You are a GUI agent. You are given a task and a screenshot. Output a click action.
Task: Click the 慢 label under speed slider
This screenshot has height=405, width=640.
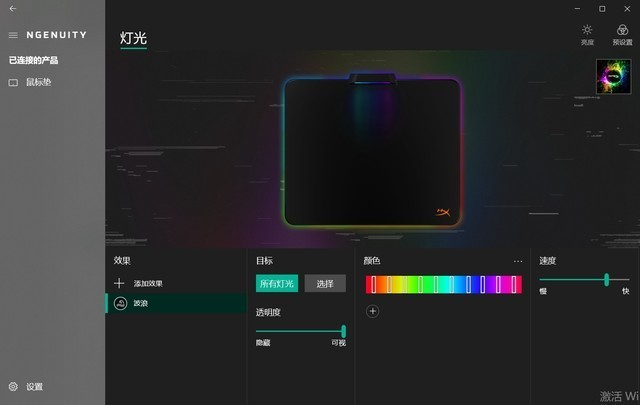pos(543,291)
